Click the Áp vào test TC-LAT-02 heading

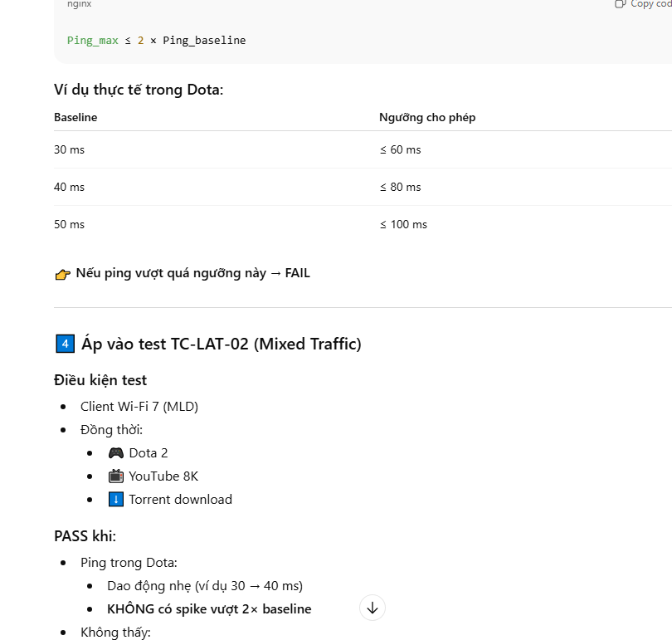[222, 344]
